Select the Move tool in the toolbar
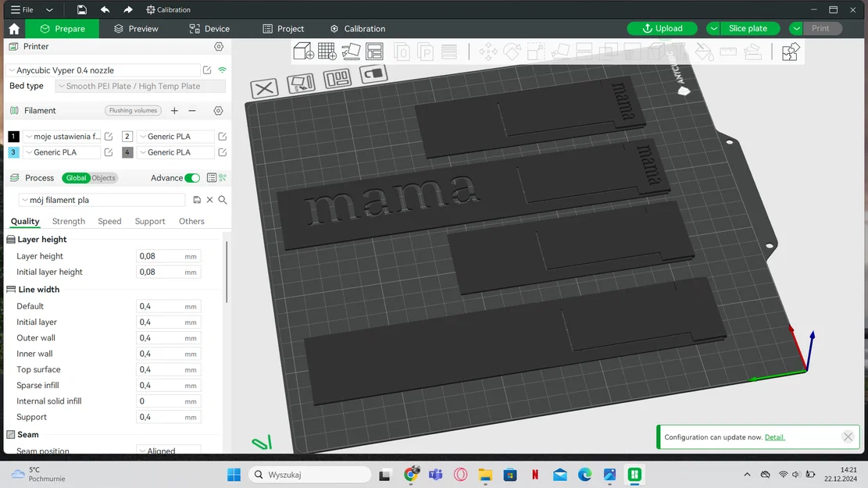 point(488,51)
